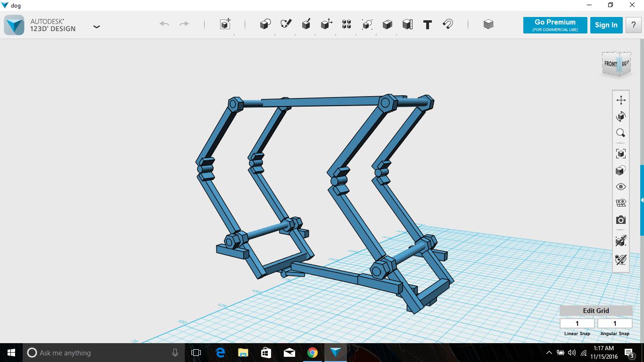
Task: Open the Mail app from taskbar
Action: (289, 353)
